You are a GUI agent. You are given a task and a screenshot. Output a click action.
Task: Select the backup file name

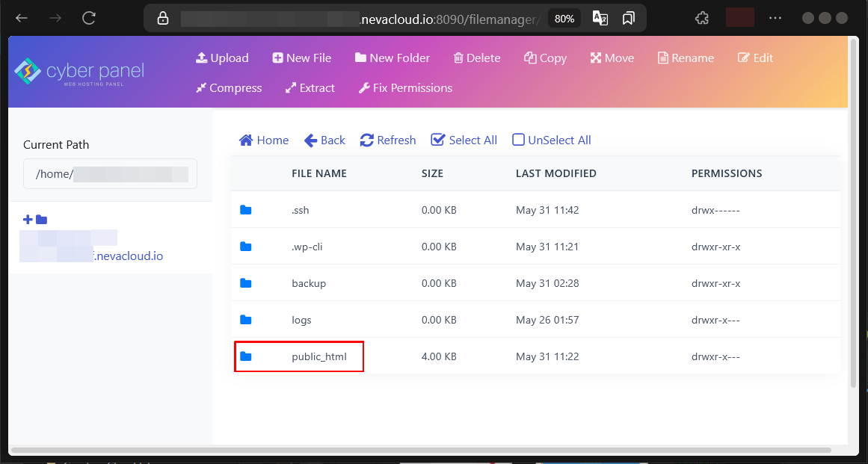309,283
